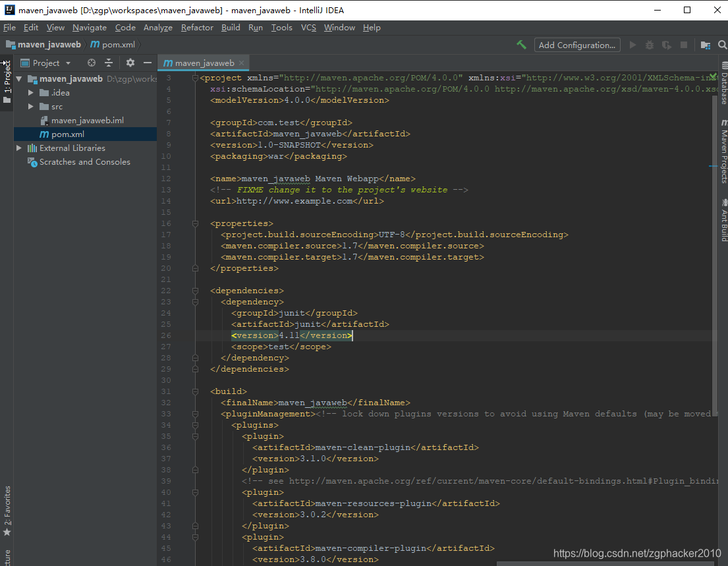Viewport: 728px width, 566px height.
Task: Open the Code menu
Action: coord(125,28)
